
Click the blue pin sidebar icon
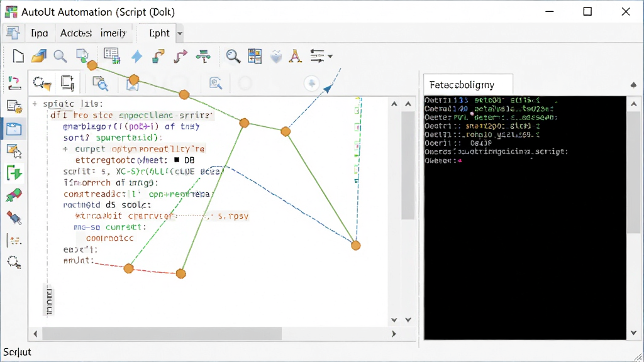tap(14, 217)
